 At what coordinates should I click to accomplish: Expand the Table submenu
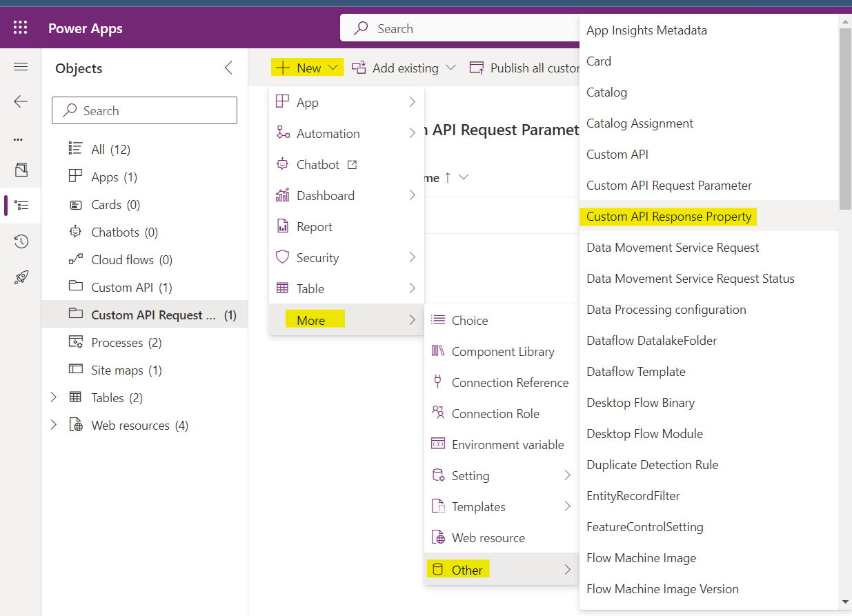(413, 288)
